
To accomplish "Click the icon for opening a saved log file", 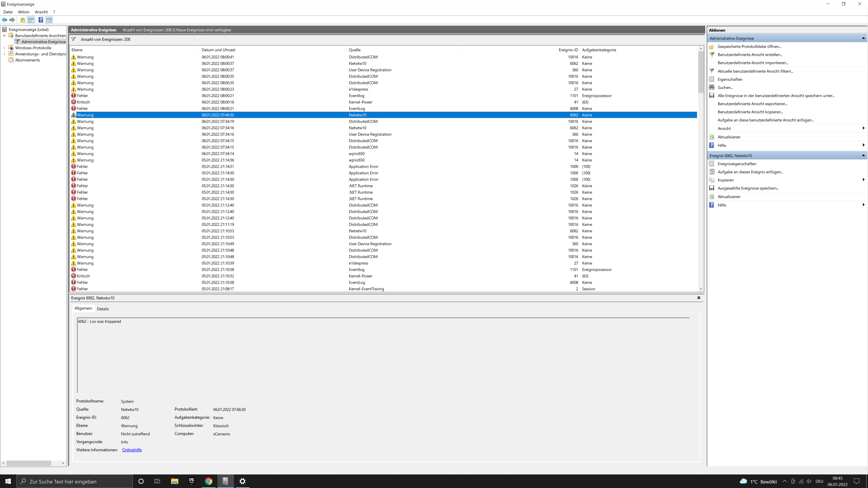I will point(712,47).
